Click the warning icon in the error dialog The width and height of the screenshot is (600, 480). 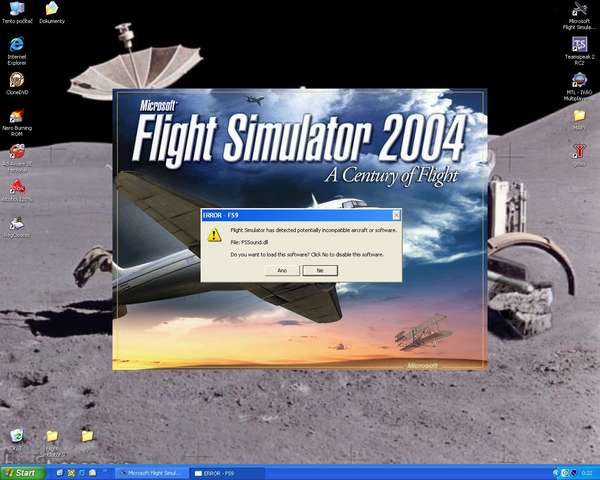214,235
